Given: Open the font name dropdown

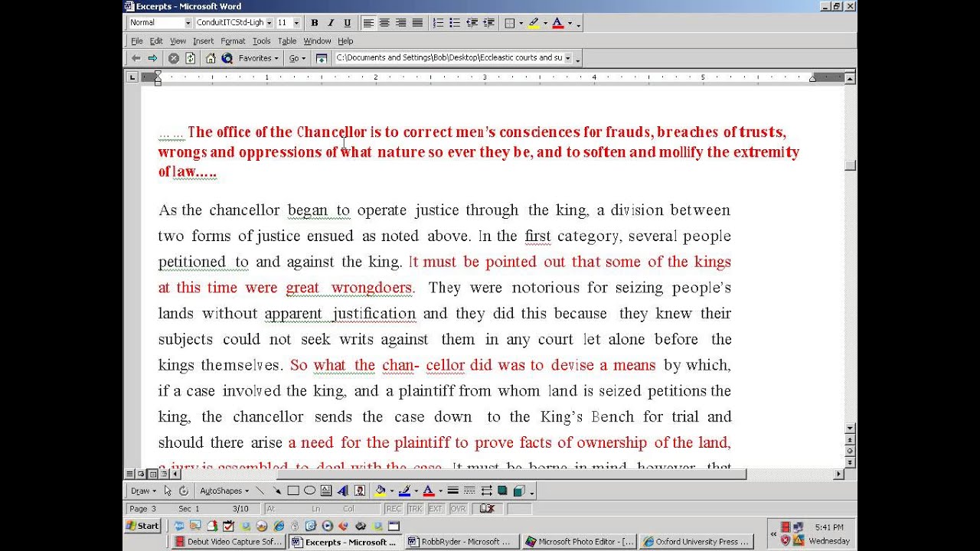Looking at the screenshot, I should (269, 23).
